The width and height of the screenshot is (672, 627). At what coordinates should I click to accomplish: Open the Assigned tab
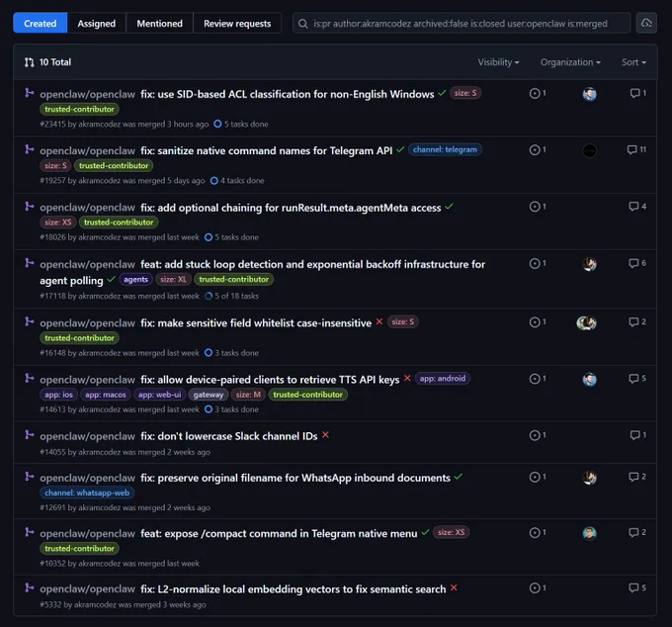point(97,23)
